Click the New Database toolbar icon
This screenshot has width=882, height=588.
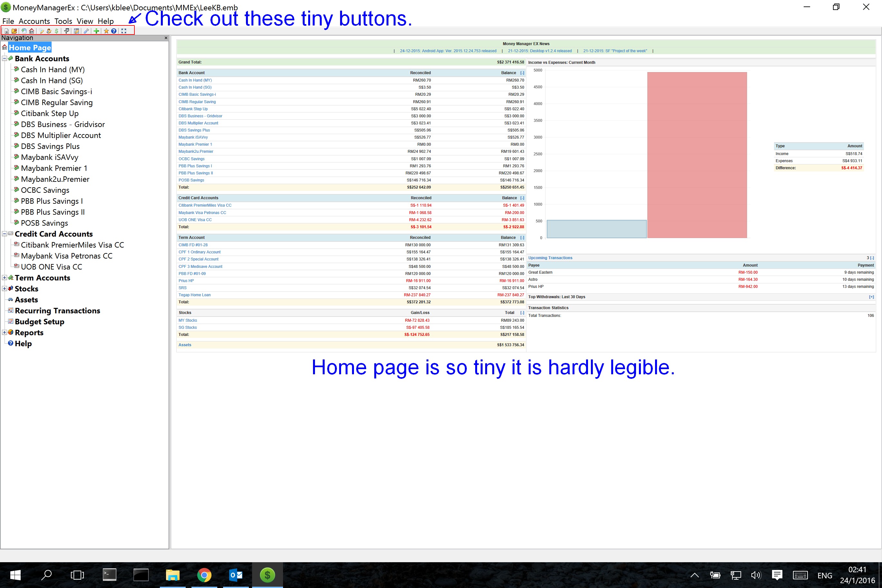tap(7, 31)
